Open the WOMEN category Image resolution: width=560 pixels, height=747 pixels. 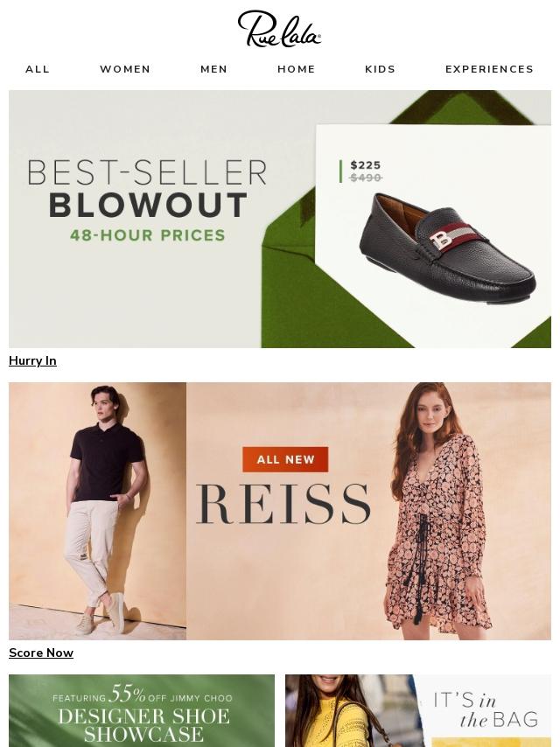pos(125,69)
